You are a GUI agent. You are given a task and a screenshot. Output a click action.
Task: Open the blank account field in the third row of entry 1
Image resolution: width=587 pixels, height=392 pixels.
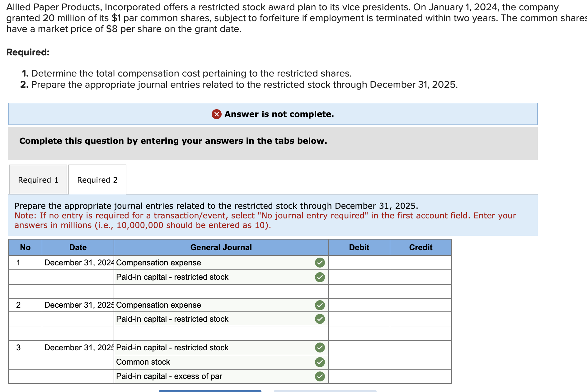218,291
